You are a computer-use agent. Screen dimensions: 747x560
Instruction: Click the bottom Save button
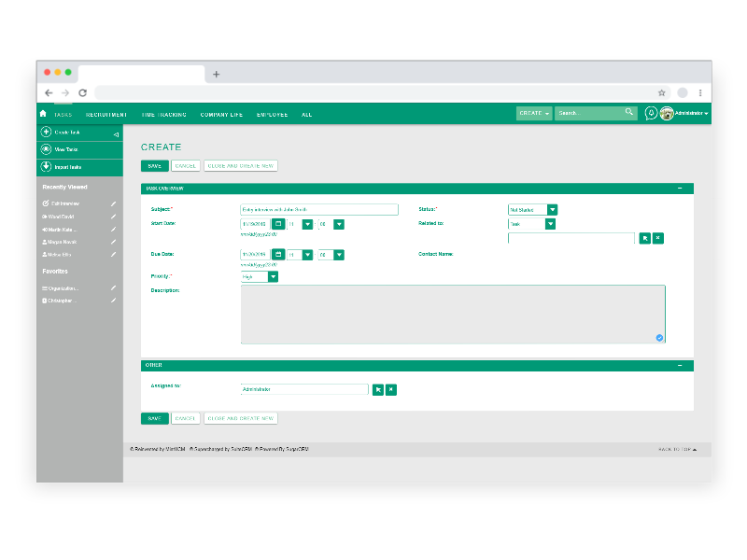155,418
